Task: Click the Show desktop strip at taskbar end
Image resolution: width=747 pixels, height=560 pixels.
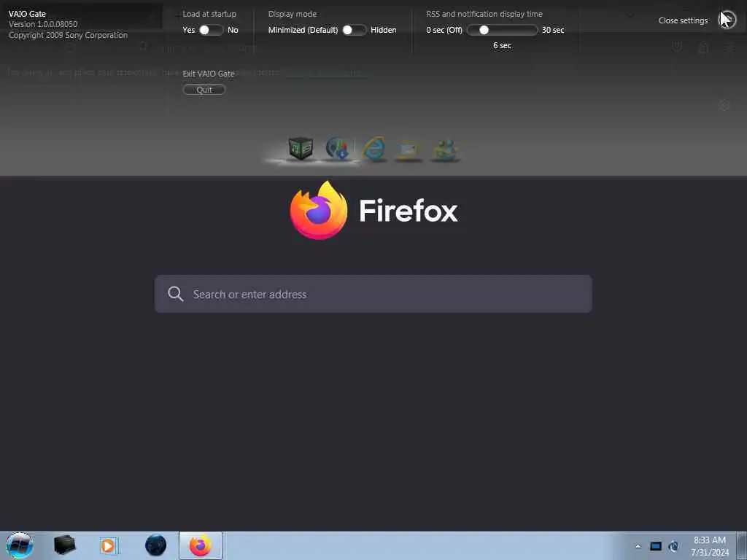Action: (742, 545)
